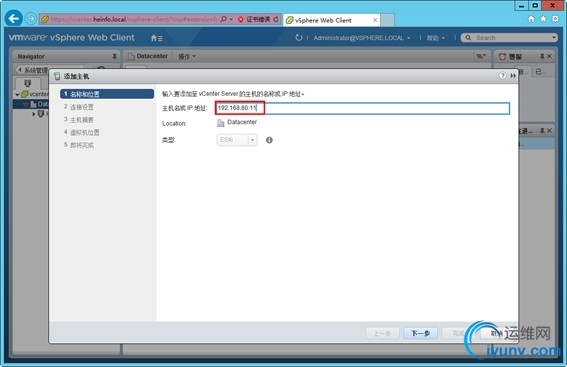This screenshot has width=567, height=367.
Task: Open browser home icon
Action: 531,19
